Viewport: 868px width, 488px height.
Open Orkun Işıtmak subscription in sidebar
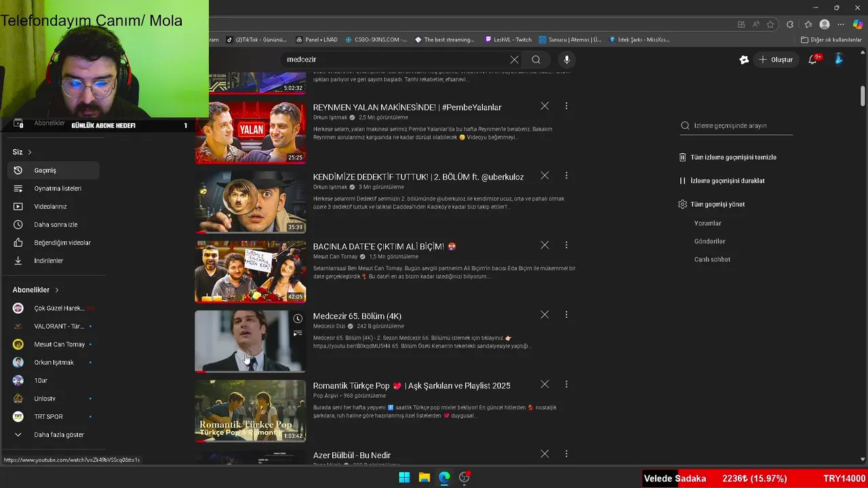(53, 362)
